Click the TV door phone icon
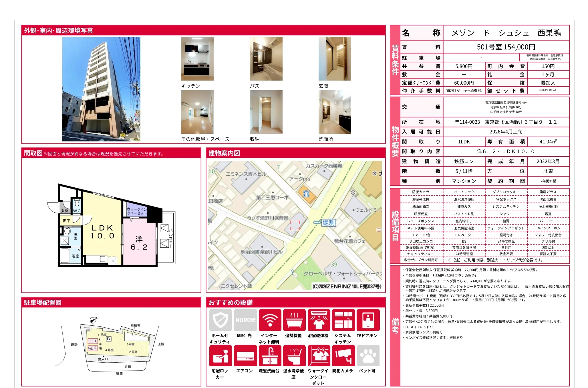 pyautogui.click(x=368, y=320)
